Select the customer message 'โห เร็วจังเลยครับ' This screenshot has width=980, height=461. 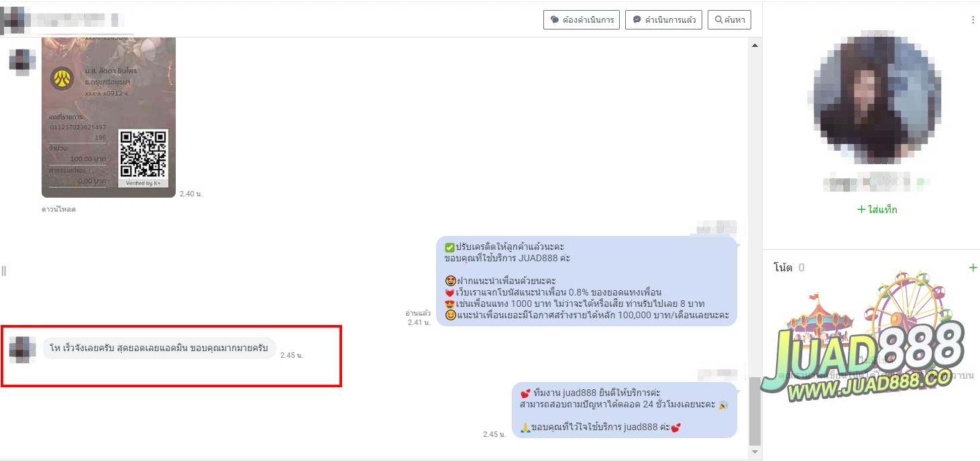point(159,348)
